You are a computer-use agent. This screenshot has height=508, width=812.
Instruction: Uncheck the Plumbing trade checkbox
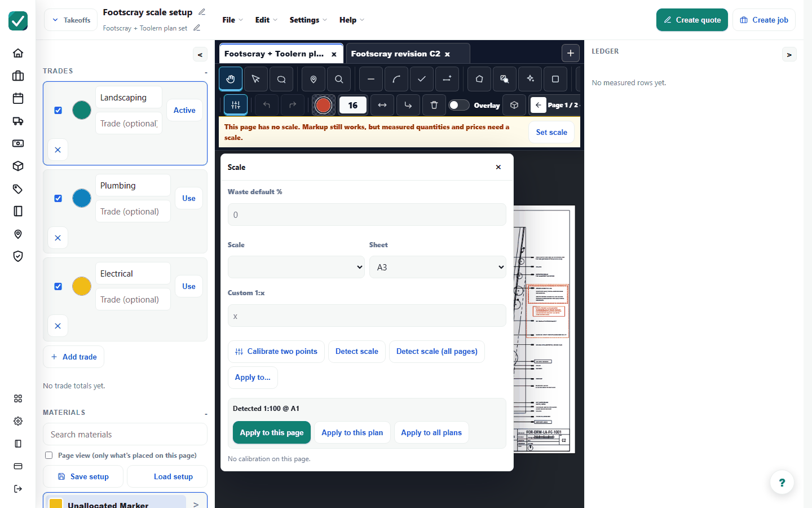pyautogui.click(x=58, y=198)
